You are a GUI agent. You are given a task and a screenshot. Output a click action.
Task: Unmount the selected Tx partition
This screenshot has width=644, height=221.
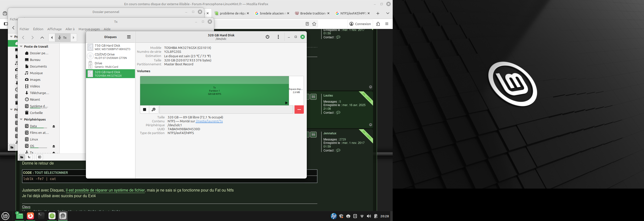tap(145, 110)
